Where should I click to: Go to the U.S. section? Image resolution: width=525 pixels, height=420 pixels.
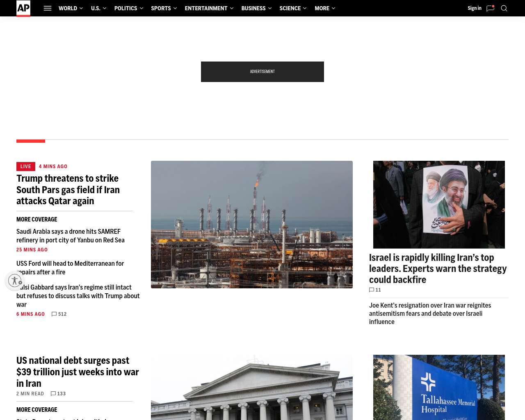(96, 8)
